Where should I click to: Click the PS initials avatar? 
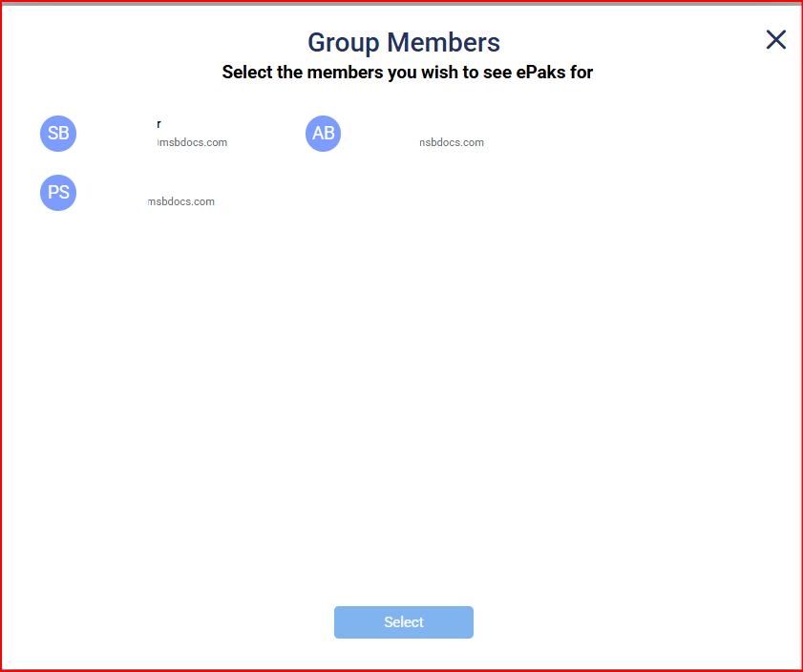click(58, 192)
